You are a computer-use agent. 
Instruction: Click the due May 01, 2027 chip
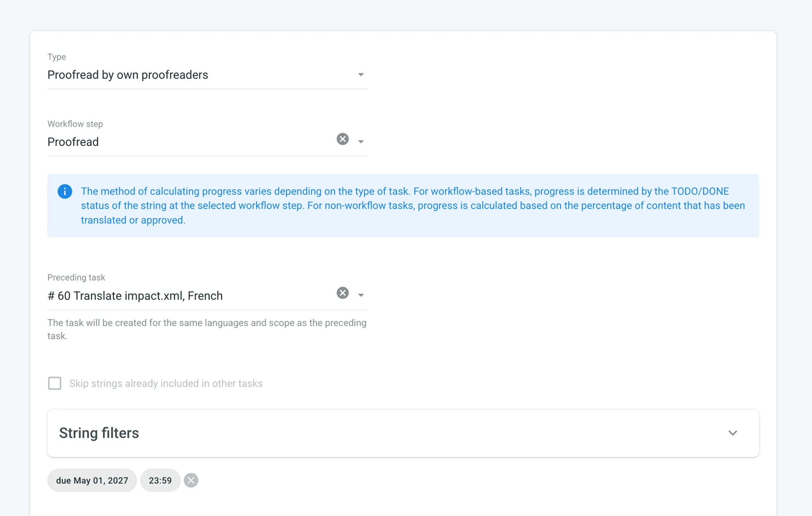(x=92, y=480)
